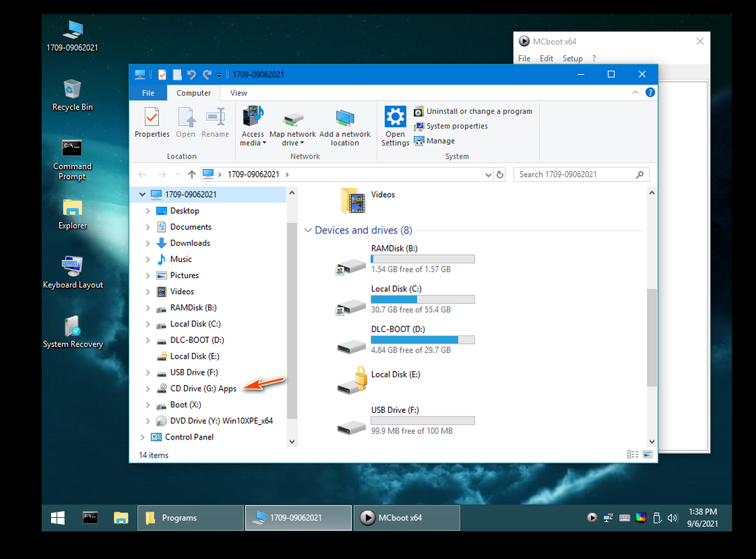Click the Redo icon in title bar
This screenshot has height=559, width=756.
[207, 75]
